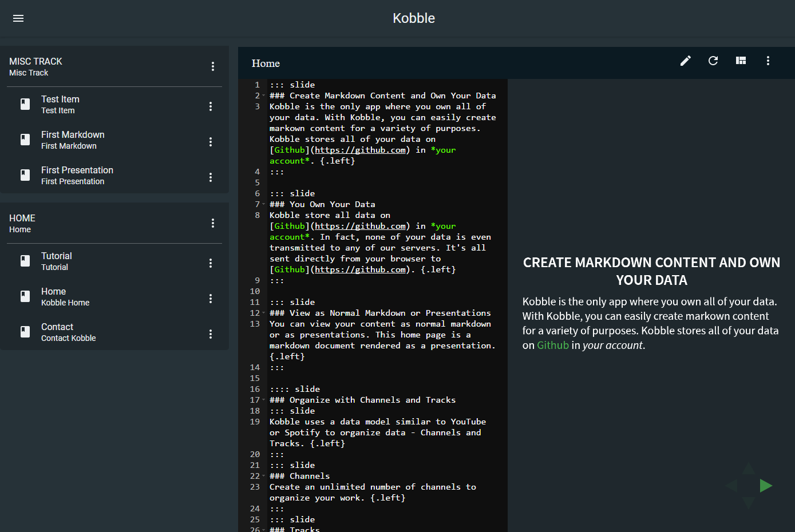Click the pencil edit icon in Home panel

[686, 61]
